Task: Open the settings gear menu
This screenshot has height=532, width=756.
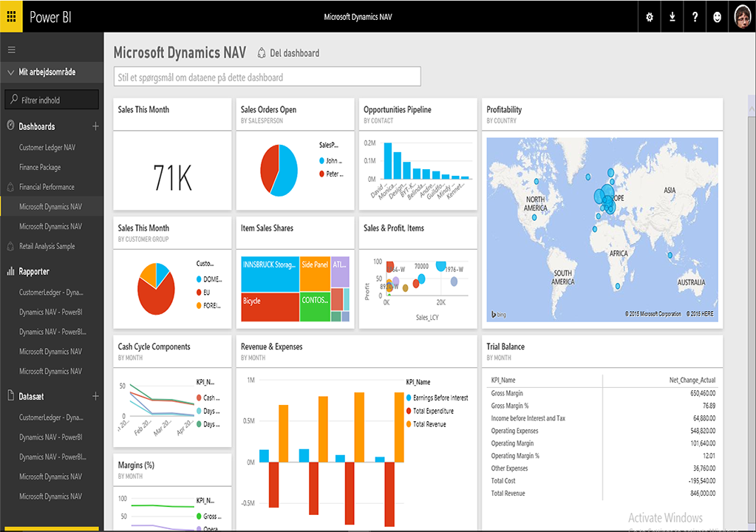Action: coord(650,17)
